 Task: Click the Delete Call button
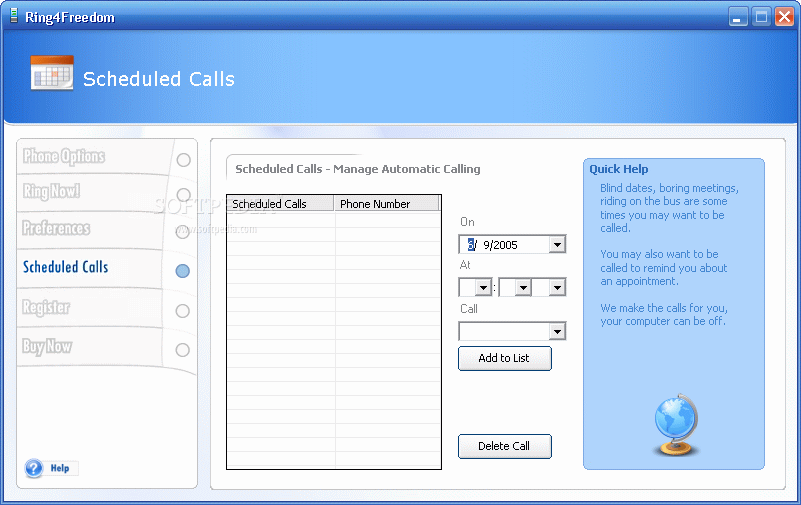click(x=505, y=446)
